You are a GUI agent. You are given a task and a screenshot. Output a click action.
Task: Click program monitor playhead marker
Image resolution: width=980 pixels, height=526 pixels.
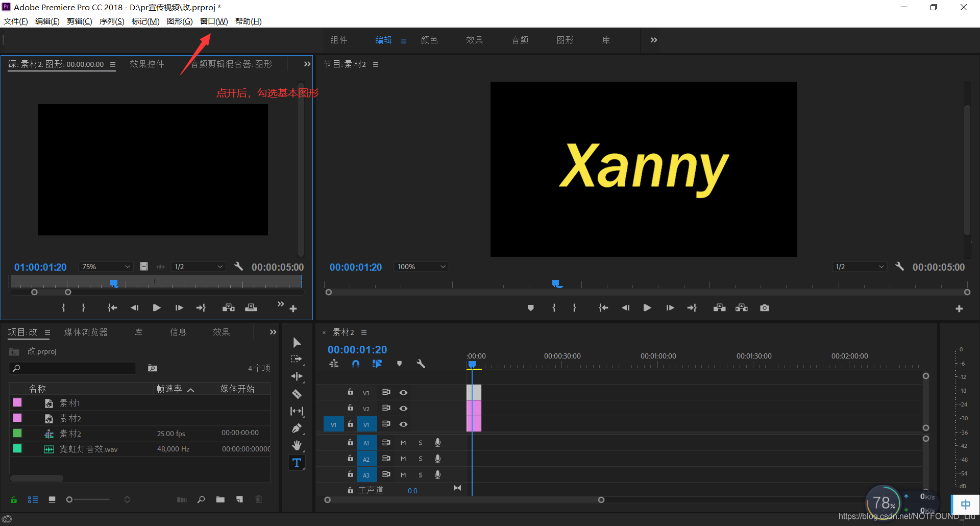tap(556, 283)
